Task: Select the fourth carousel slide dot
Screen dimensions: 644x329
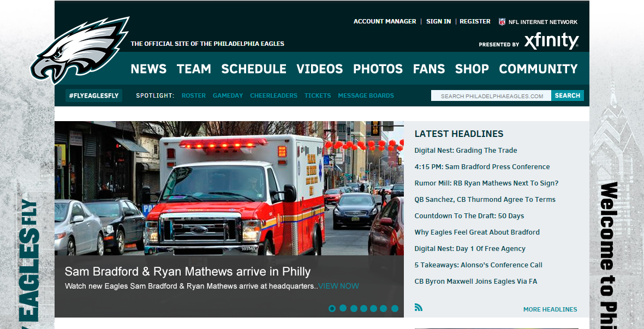Action: point(363,308)
